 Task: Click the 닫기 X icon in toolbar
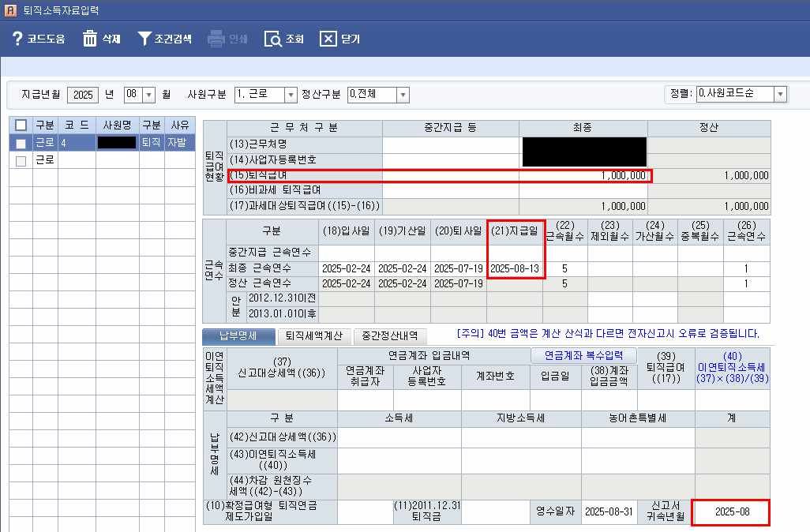point(328,39)
